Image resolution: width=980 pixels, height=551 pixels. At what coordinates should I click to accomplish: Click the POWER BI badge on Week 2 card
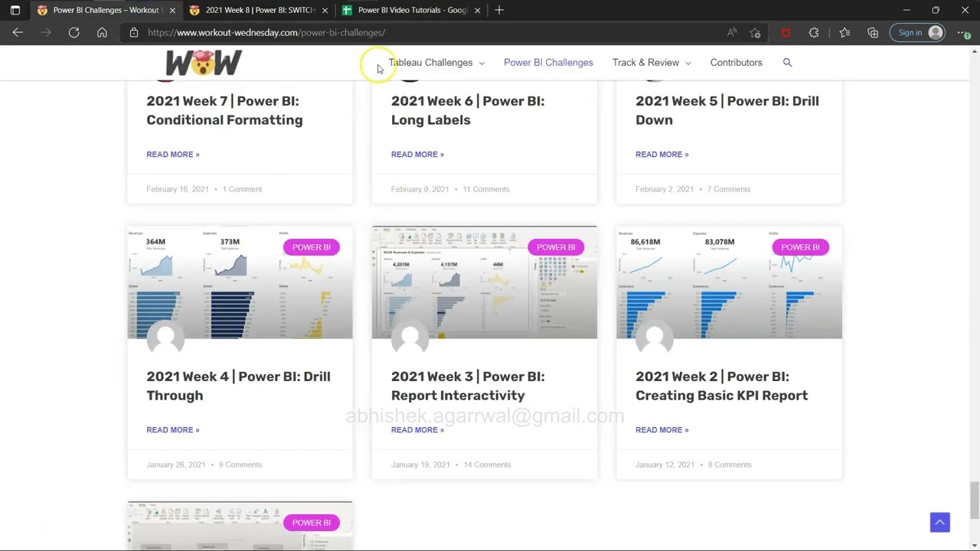click(x=800, y=247)
